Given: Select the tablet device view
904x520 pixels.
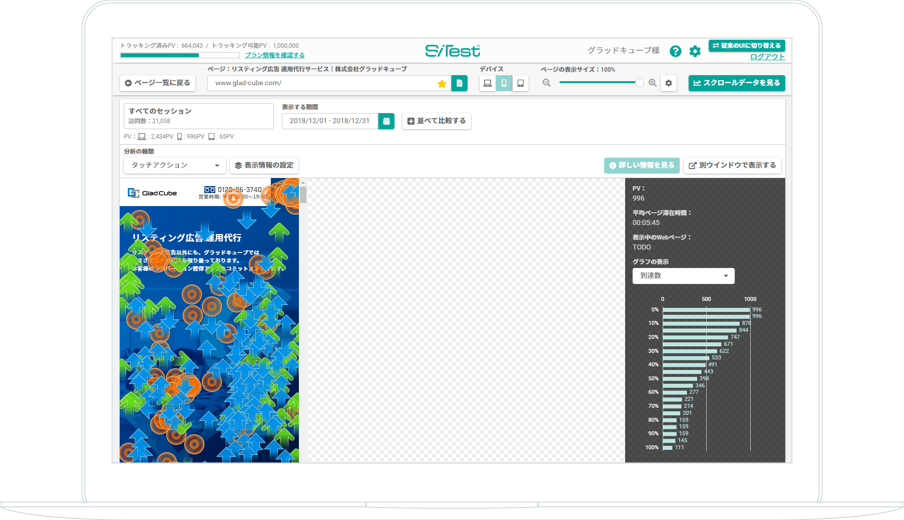Looking at the screenshot, I should tap(521, 83).
